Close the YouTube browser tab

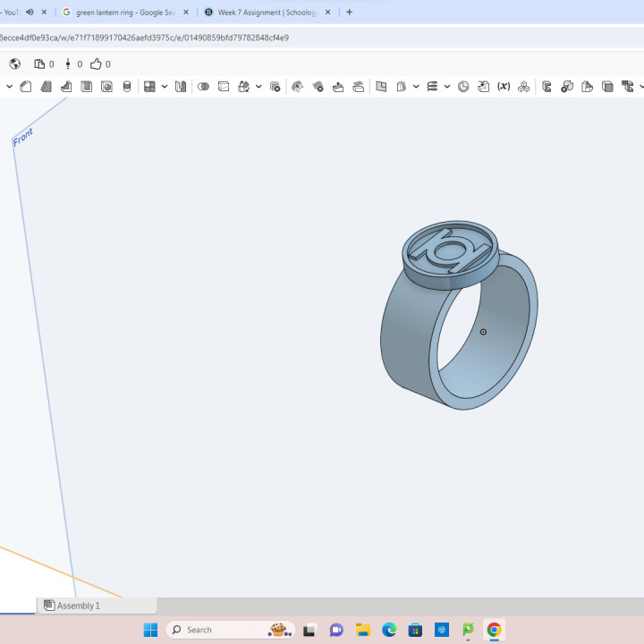(44, 12)
